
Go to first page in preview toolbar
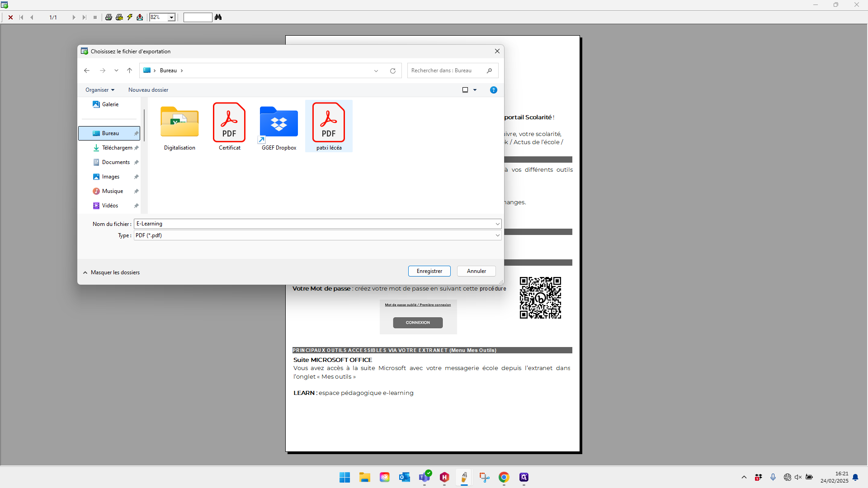coord(21,17)
